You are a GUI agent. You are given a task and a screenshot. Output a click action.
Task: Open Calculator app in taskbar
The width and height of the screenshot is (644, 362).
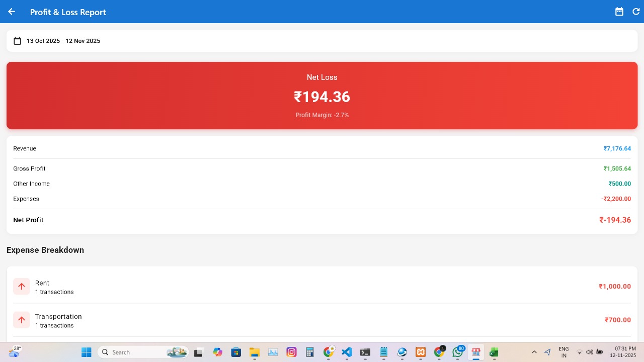tap(310, 352)
